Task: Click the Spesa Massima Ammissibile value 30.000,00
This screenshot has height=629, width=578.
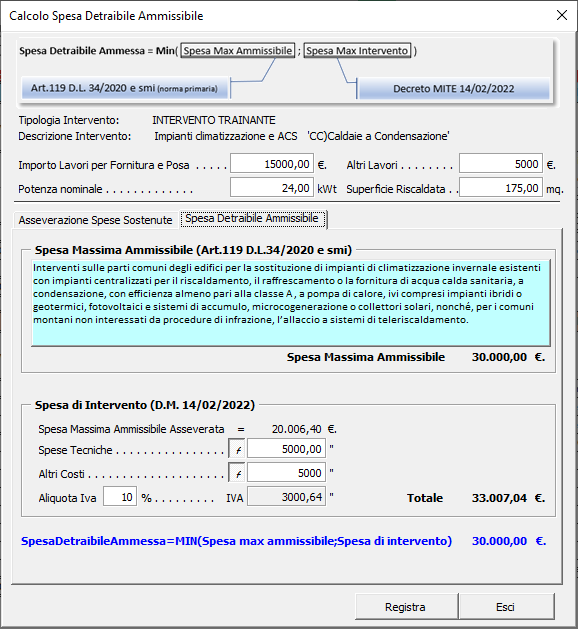Action: click(x=499, y=357)
